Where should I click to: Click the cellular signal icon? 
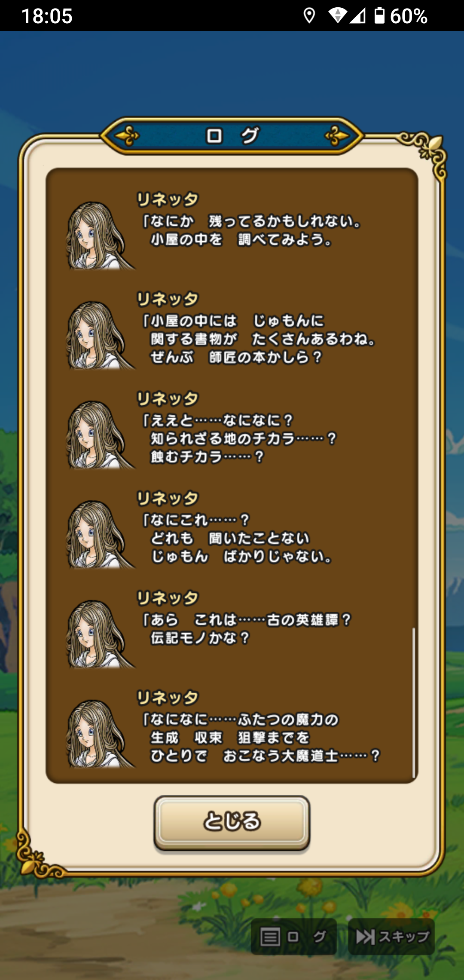[357, 16]
